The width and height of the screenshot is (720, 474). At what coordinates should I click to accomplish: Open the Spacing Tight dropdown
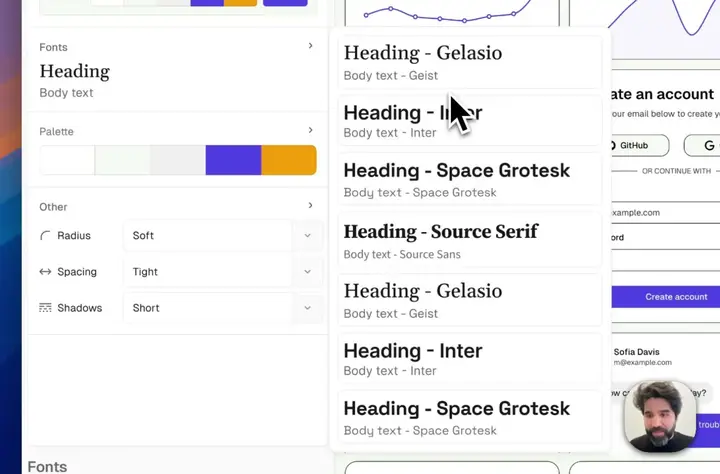click(x=223, y=272)
